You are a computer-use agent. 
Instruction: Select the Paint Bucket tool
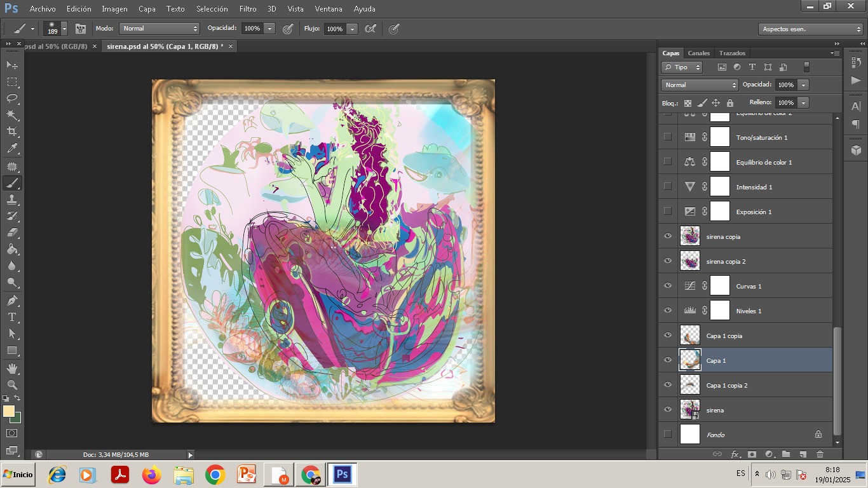[12, 249]
